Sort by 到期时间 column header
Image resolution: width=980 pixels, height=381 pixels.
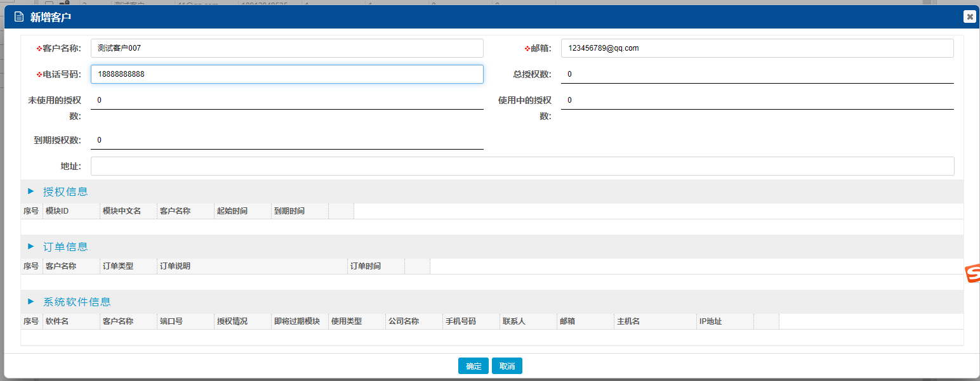[x=299, y=211]
